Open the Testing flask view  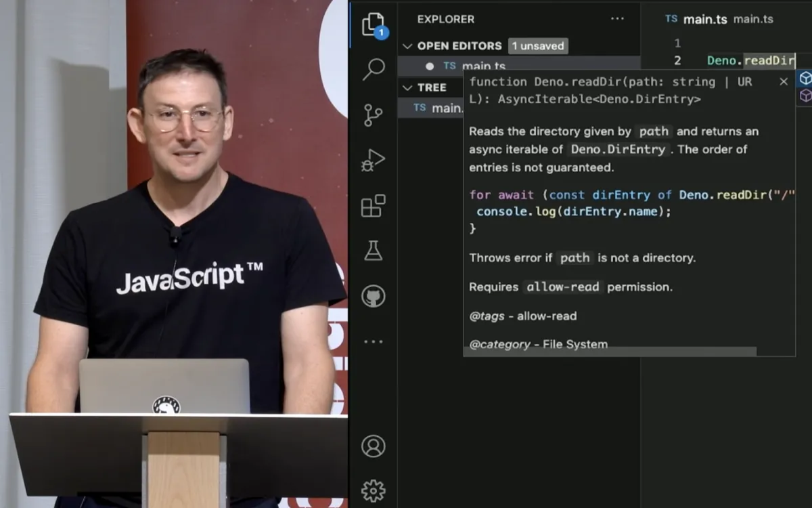click(x=373, y=251)
